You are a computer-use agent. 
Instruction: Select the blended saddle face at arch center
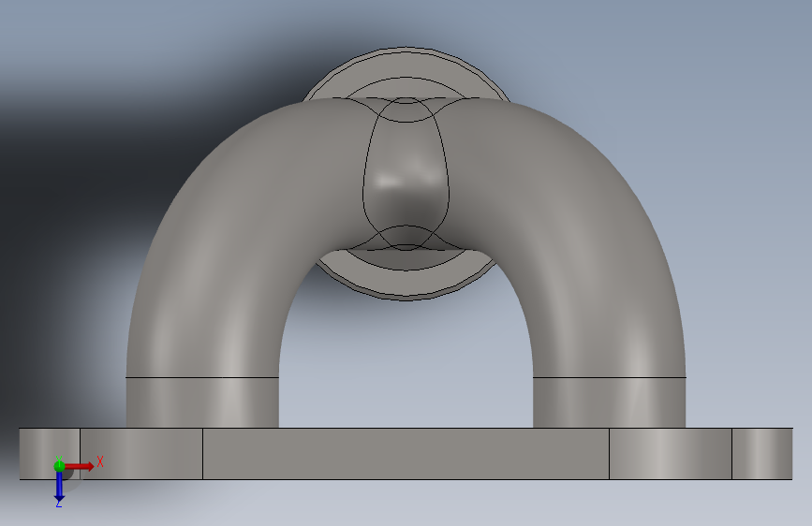[x=406, y=173]
